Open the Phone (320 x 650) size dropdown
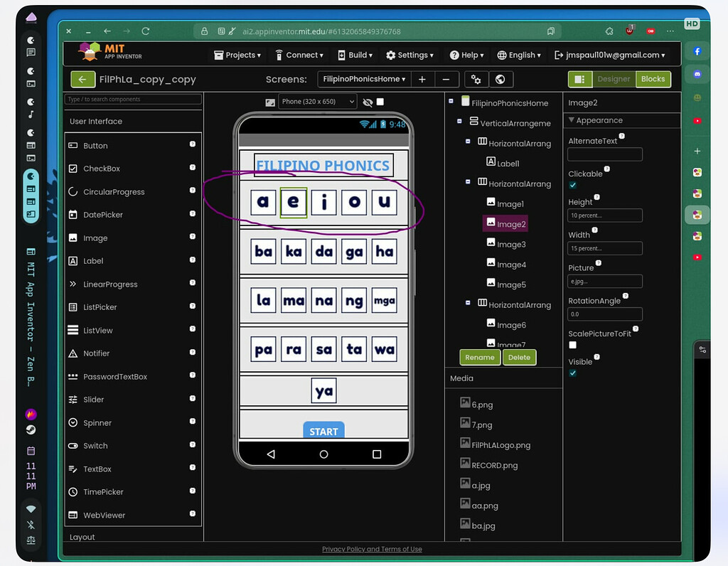This screenshot has height=566, width=728. click(x=317, y=102)
